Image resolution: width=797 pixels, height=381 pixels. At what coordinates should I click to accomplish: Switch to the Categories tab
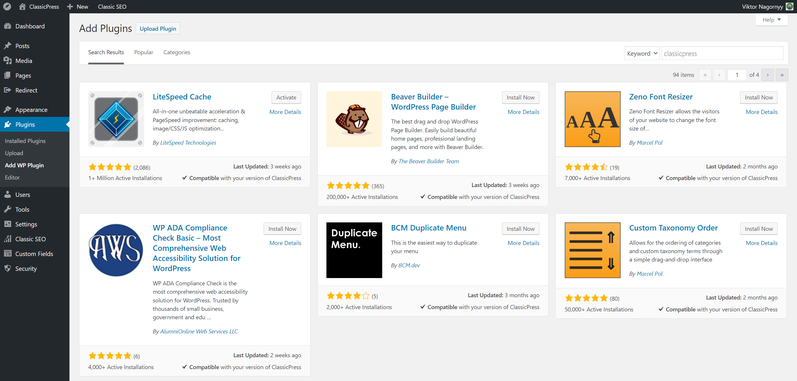(x=177, y=52)
